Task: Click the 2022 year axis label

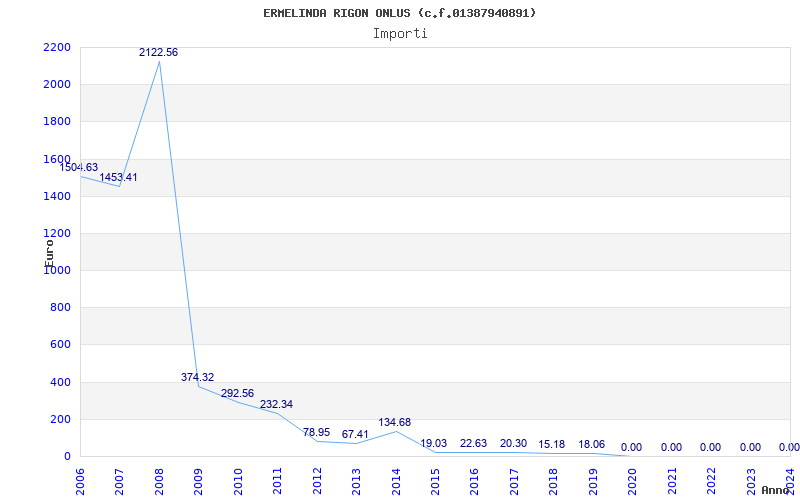Action: click(x=711, y=481)
